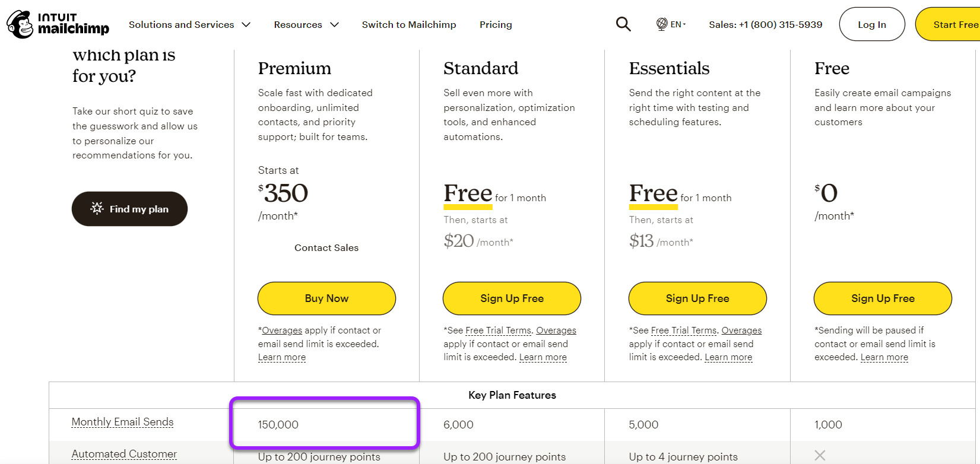The height and width of the screenshot is (464, 980).
Task: Click the Log In button
Action: click(872, 24)
